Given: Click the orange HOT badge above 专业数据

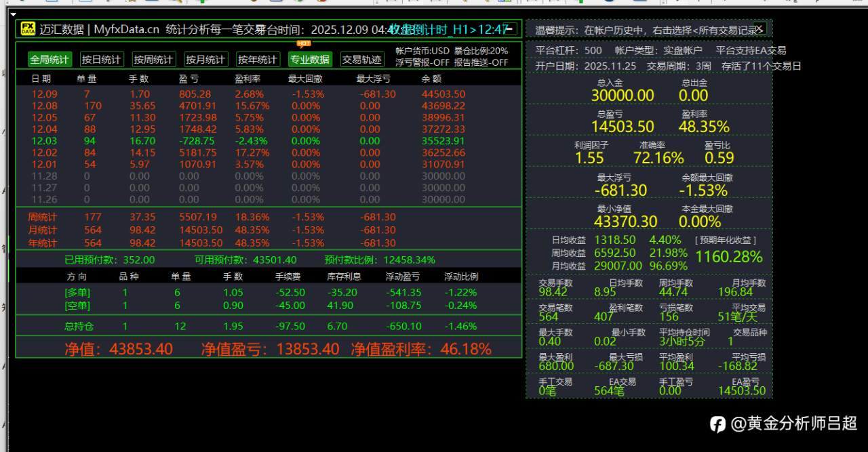Looking at the screenshot, I should (x=304, y=43).
